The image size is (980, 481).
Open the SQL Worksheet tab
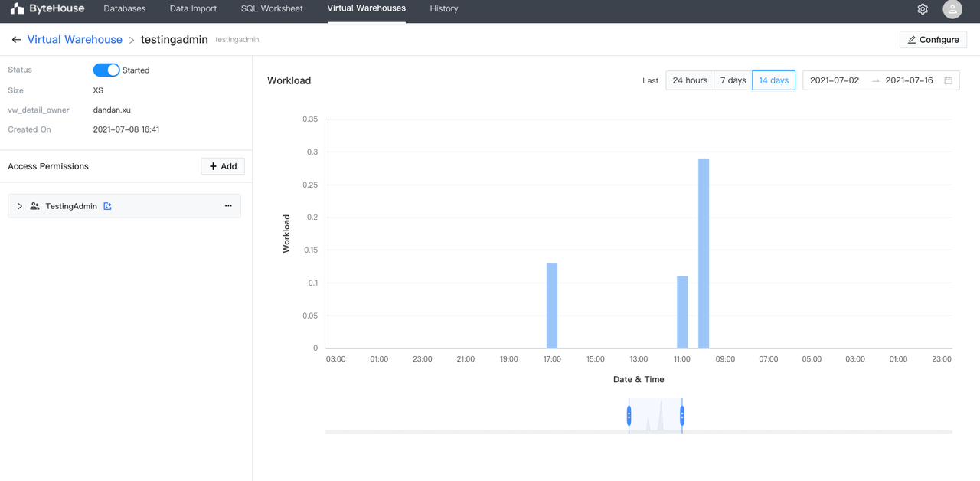pos(272,9)
